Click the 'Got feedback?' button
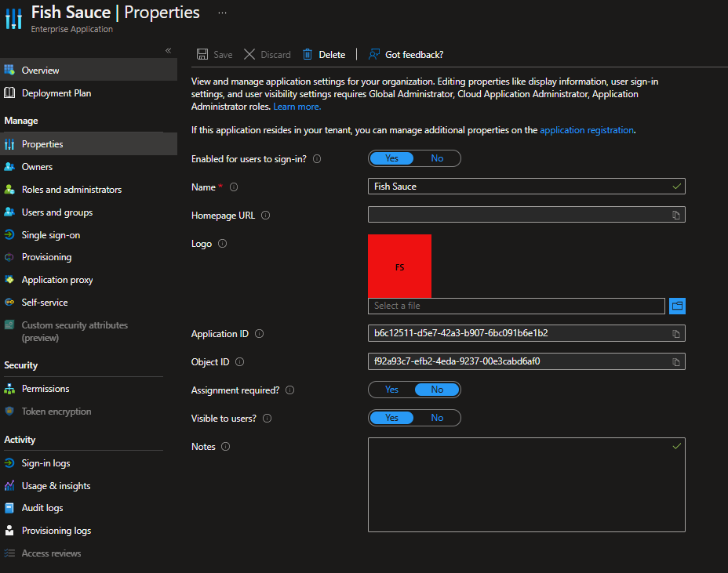Image resolution: width=728 pixels, height=573 pixels. coord(406,54)
